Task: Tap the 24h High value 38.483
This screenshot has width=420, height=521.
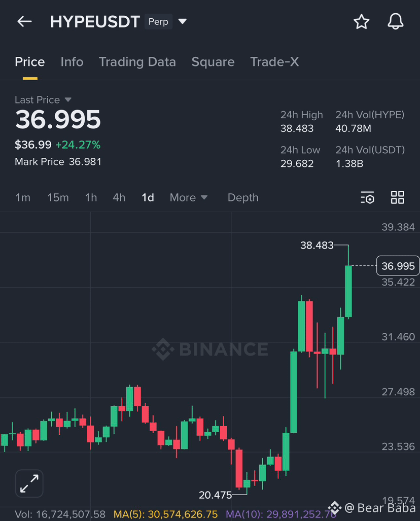Action: pos(297,128)
